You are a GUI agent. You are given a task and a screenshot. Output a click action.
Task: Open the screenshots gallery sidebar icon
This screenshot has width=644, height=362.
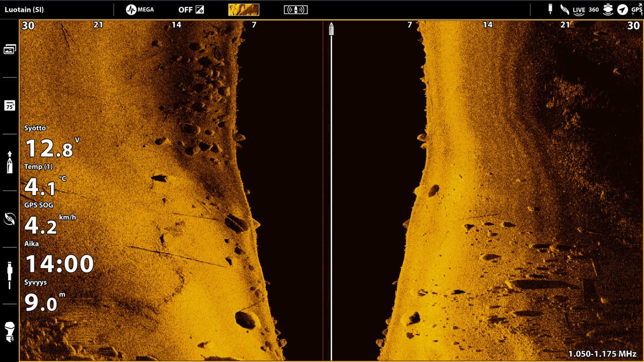10,49
